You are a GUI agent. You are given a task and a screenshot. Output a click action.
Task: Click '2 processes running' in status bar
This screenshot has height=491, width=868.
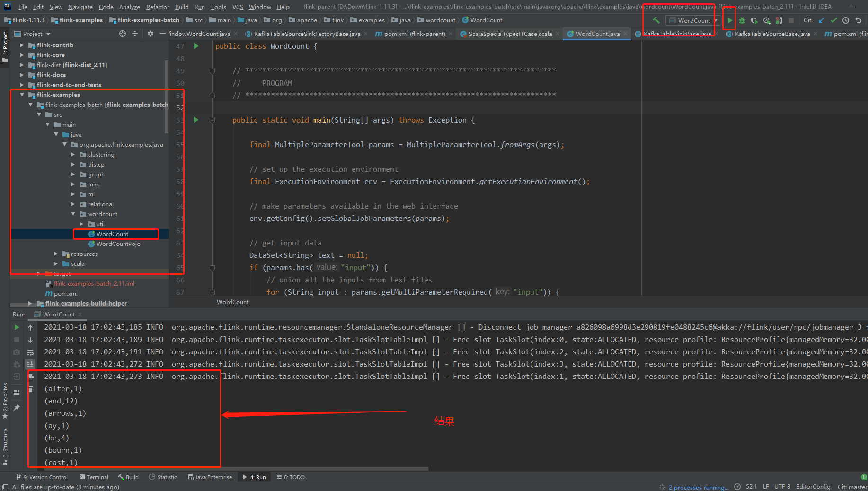698,487
